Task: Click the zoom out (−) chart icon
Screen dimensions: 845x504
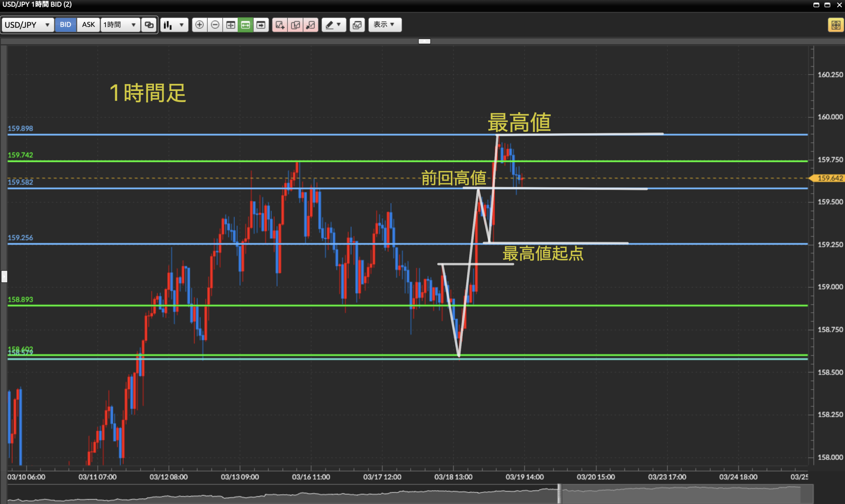Action: [215, 25]
